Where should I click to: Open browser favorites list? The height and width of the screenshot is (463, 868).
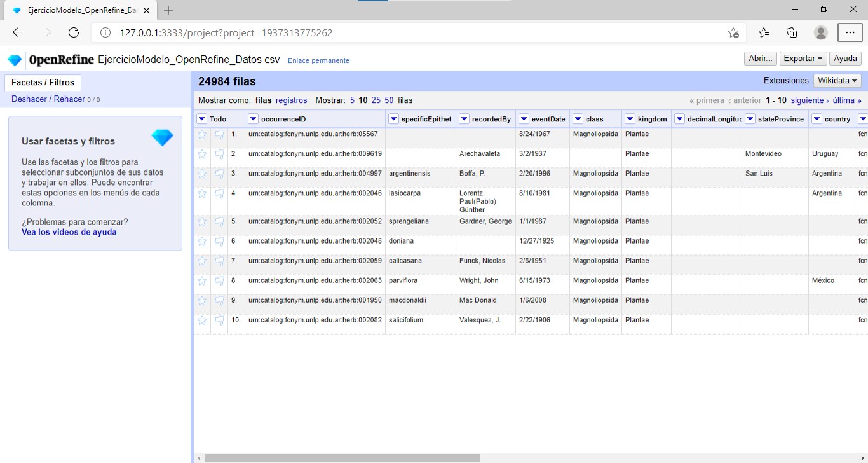(x=764, y=32)
